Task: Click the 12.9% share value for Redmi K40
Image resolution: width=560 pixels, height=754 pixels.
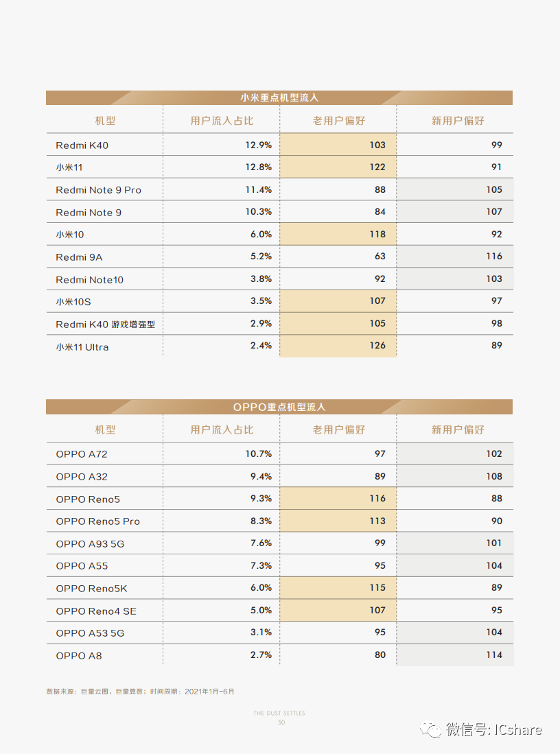Action: pyautogui.click(x=258, y=145)
